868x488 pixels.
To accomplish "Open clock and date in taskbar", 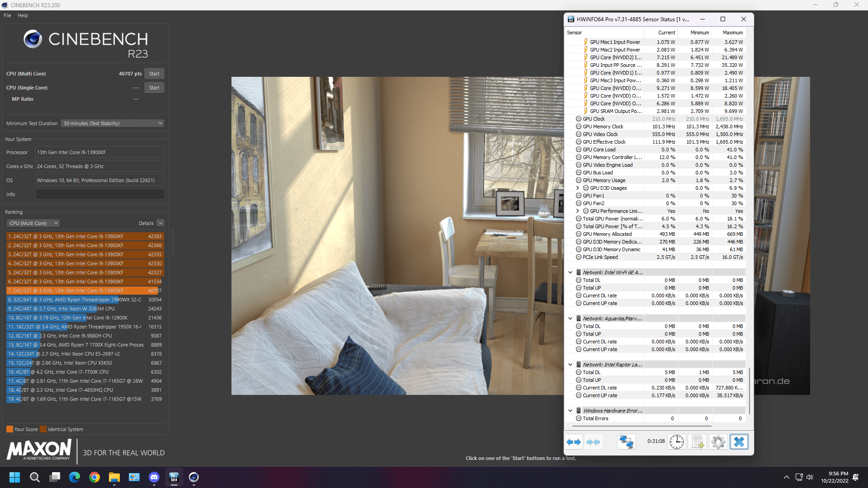I will (835, 477).
